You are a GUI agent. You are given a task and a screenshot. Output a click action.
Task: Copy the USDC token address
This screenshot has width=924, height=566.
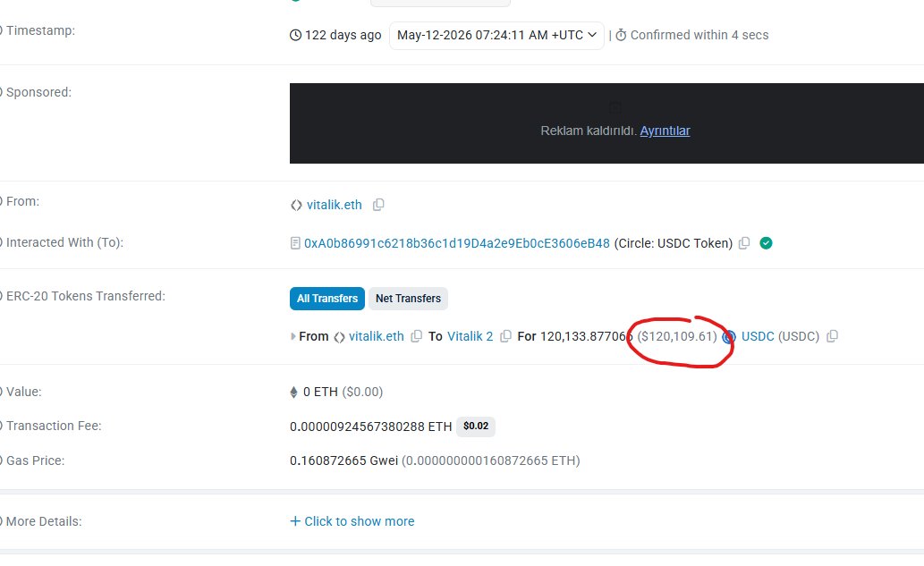point(832,336)
